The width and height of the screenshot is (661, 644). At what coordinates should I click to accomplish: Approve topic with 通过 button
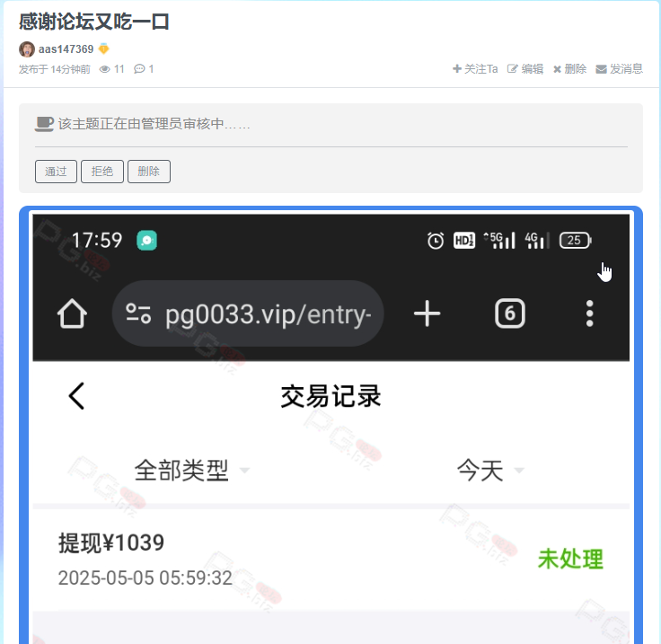56,172
